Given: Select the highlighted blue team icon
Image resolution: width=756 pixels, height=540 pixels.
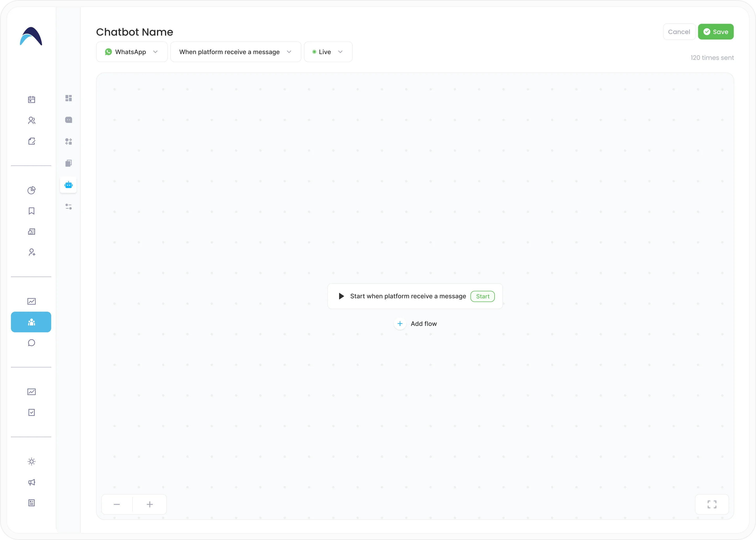Looking at the screenshot, I should (x=31, y=322).
